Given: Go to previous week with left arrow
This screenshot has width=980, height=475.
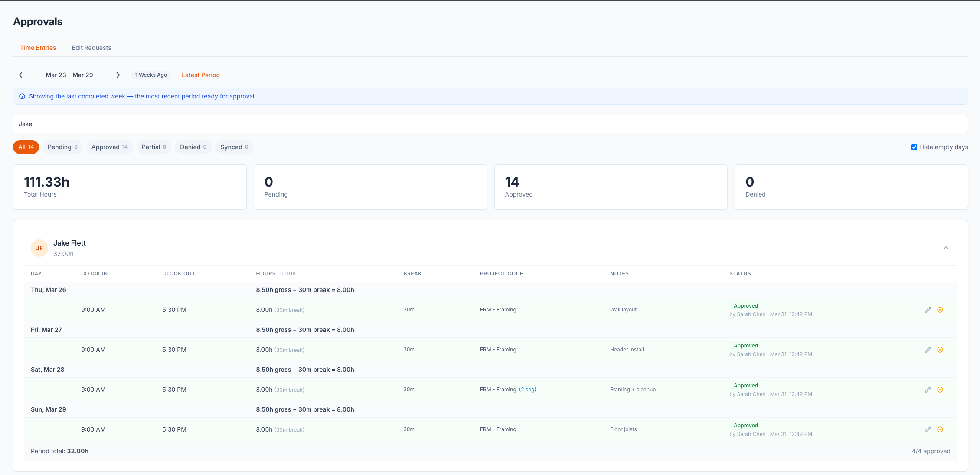Looking at the screenshot, I should point(21,75).
